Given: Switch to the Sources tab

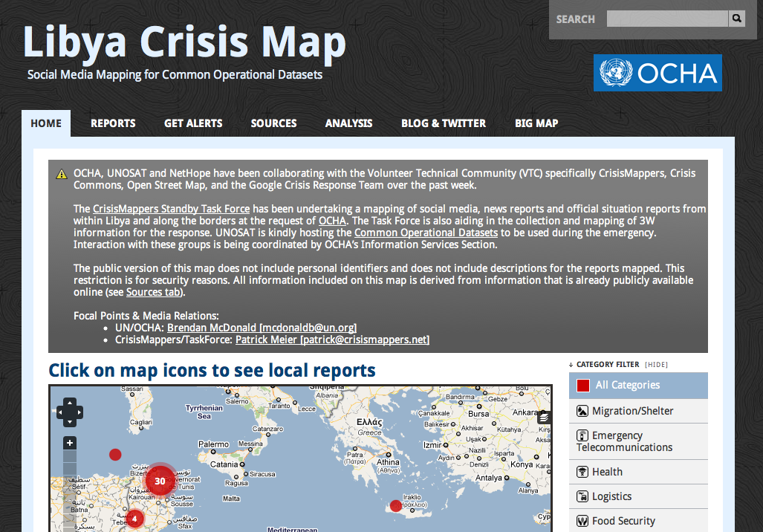Looking at the screenshot, I should 273,123.
